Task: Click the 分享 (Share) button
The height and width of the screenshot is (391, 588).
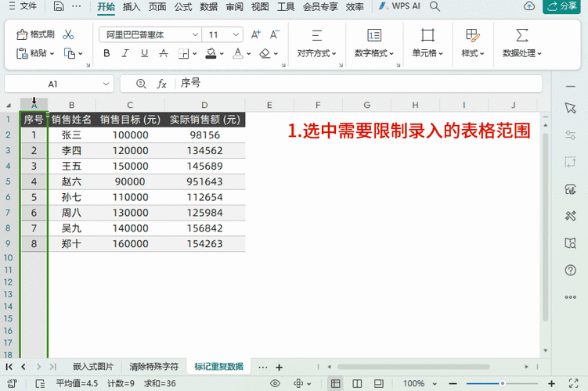Action: (561, 6)
